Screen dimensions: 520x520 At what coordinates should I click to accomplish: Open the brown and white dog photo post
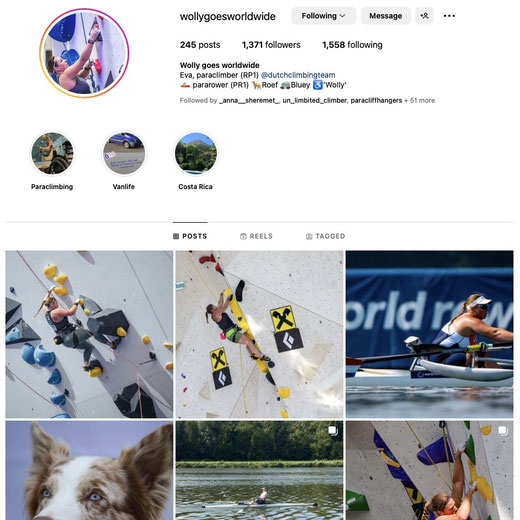coord(89,470)
